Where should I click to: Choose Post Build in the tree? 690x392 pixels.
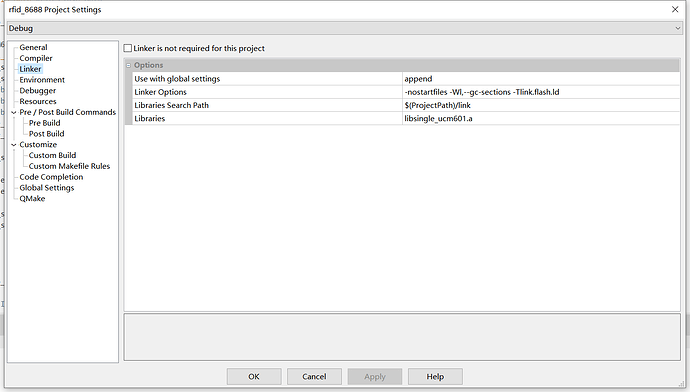click(46, 133)
